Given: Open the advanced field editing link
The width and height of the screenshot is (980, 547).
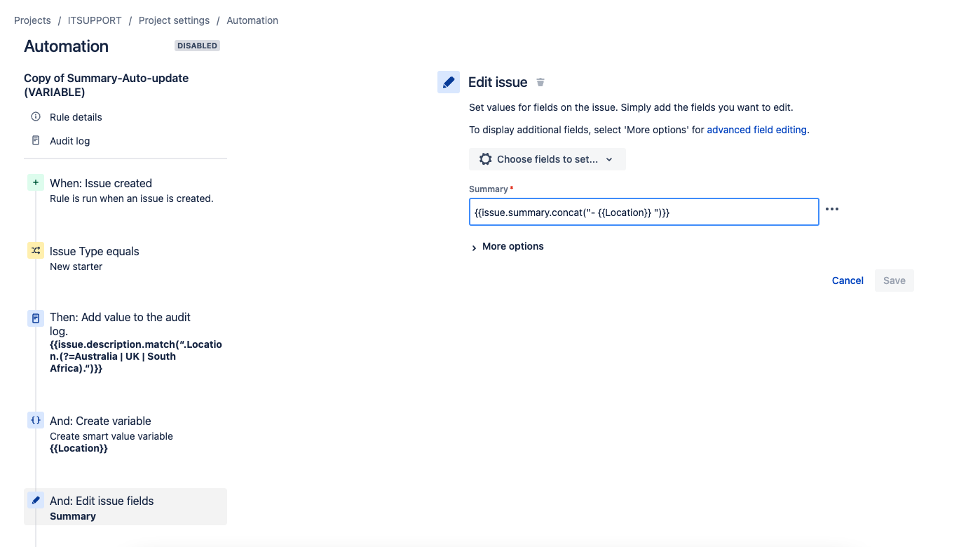Looking at the screenshot, I should tap(756, 130).
